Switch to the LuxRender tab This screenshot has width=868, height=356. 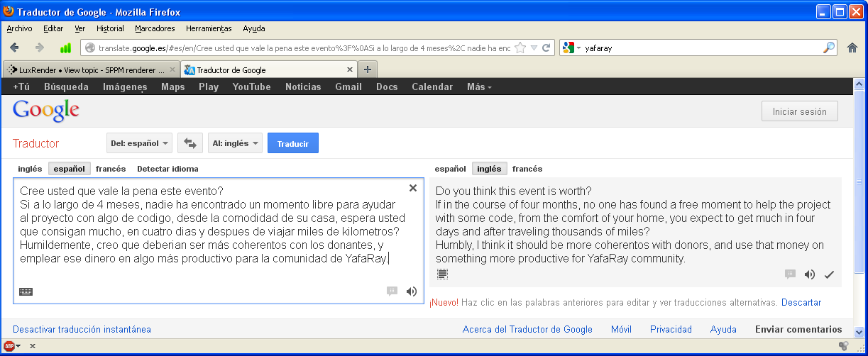coord(91,70)
